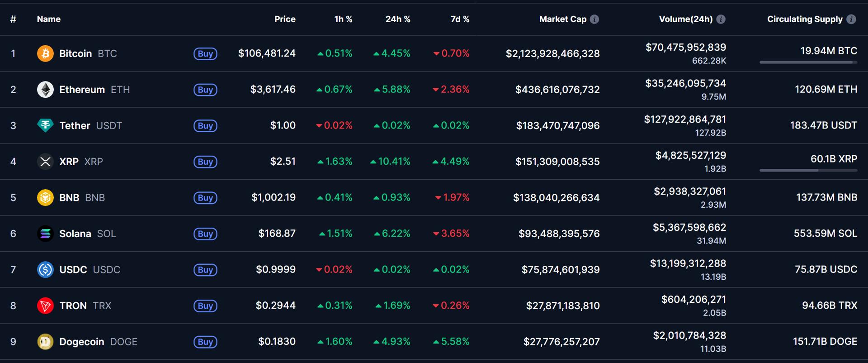
Task: Sort the table by 24h % column
Action: 398,19
